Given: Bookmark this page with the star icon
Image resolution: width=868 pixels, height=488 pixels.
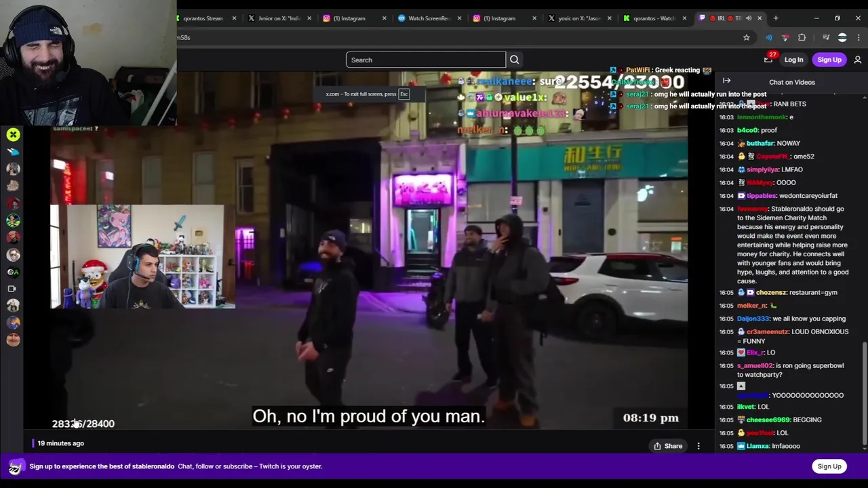Looking at the screenshot, I should [x=746, y=37].
